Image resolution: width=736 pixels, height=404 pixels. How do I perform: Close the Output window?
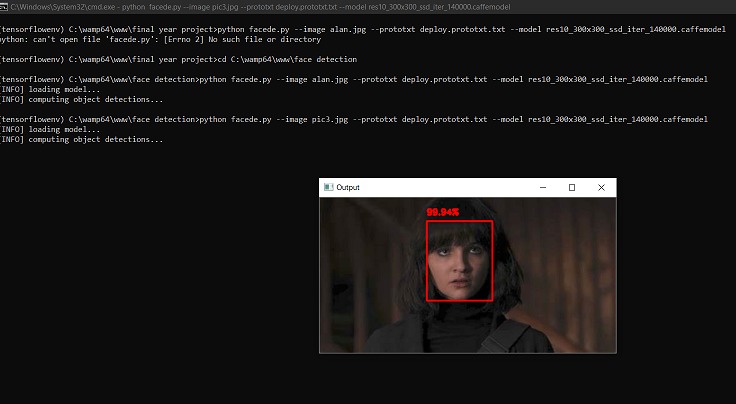[x=601, y=188]
